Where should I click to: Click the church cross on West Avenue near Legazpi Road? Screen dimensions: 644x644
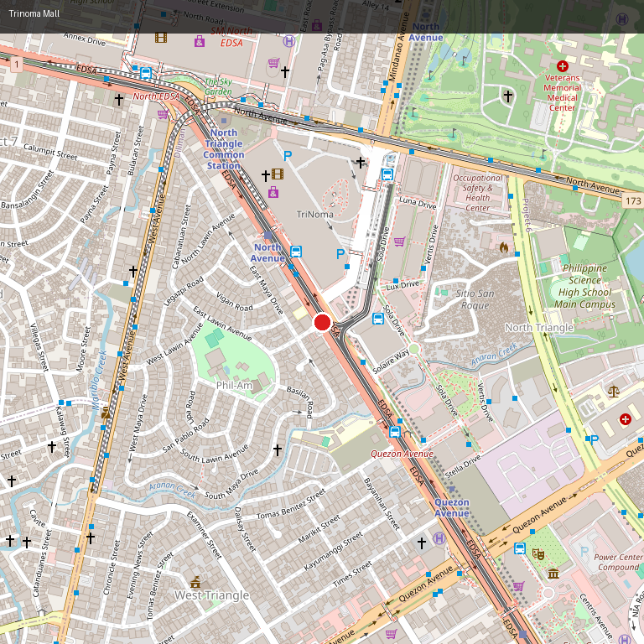pyautogui.click(x=133, y=271)
